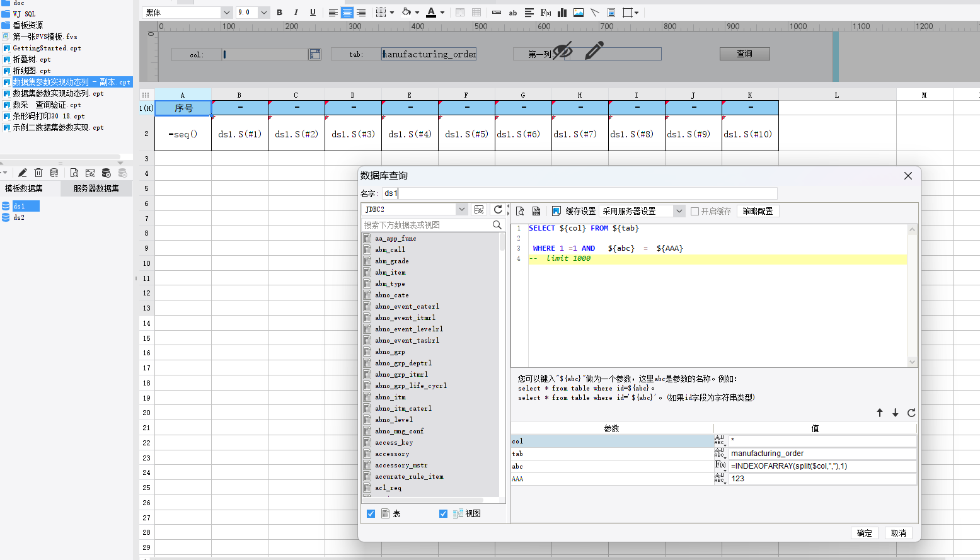Insert formula with the F(x) icon
Viewport: 980px width, 560px height.
pos(546,13)
